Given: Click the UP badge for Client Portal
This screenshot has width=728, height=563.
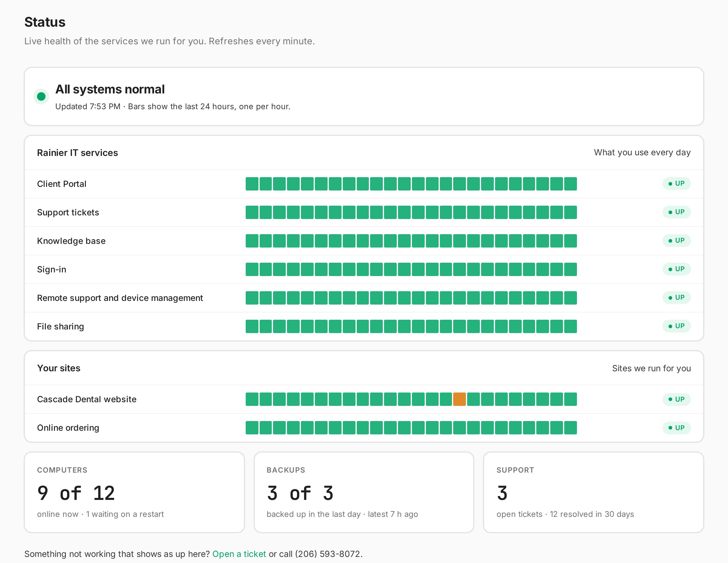Looking at the screenshot, I should click(676, 184).
